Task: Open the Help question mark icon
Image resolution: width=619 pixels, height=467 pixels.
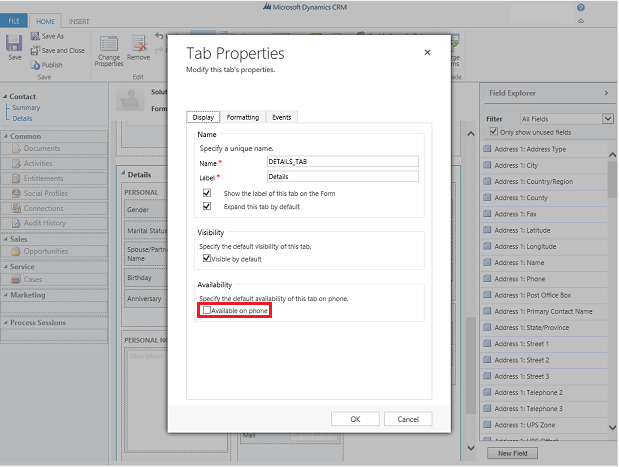Action: [x=581, y=7]
